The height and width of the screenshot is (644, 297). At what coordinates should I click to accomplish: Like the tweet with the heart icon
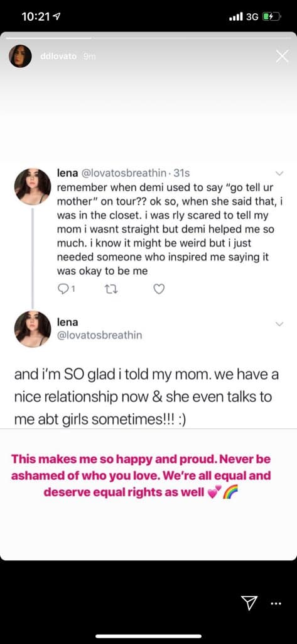[159, 289]
